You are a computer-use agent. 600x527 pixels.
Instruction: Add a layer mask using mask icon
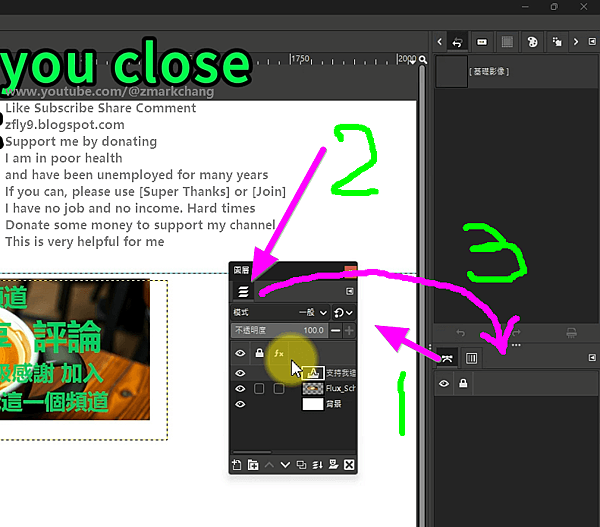coord(333,465)
